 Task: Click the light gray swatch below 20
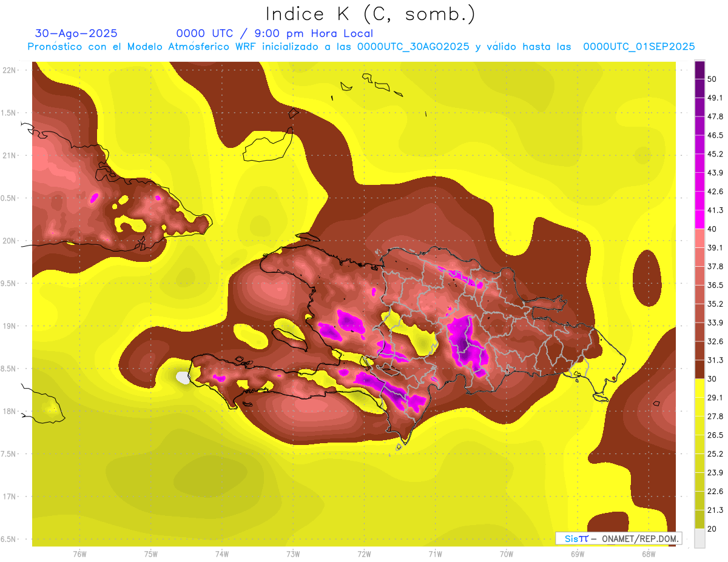click(x=699, y=538)
